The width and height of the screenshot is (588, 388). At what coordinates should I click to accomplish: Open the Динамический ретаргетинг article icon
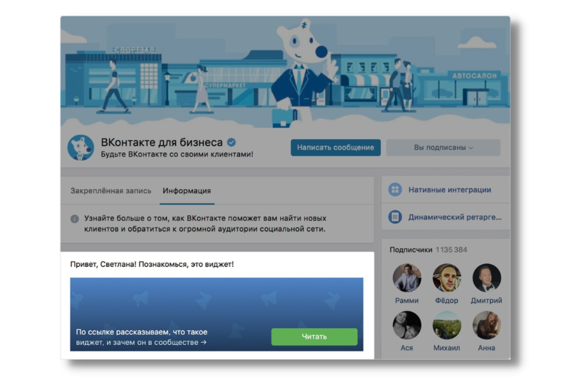coord(395,217)
